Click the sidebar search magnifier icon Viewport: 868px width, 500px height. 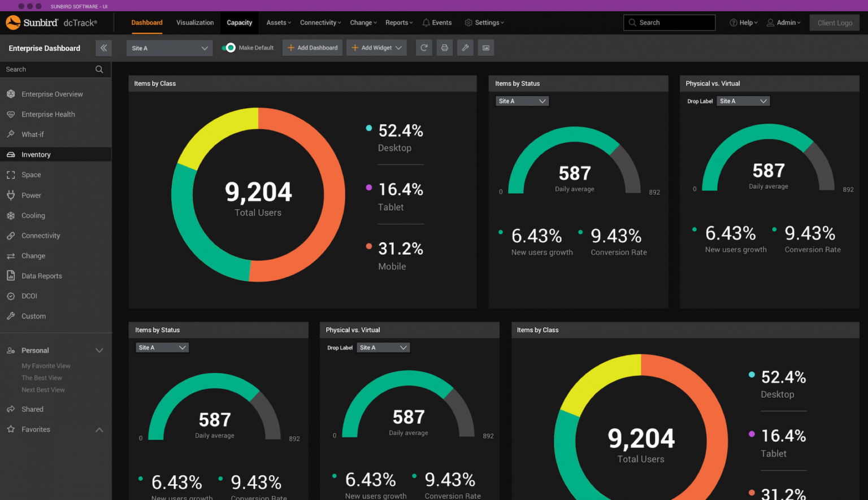coord(99,69)
